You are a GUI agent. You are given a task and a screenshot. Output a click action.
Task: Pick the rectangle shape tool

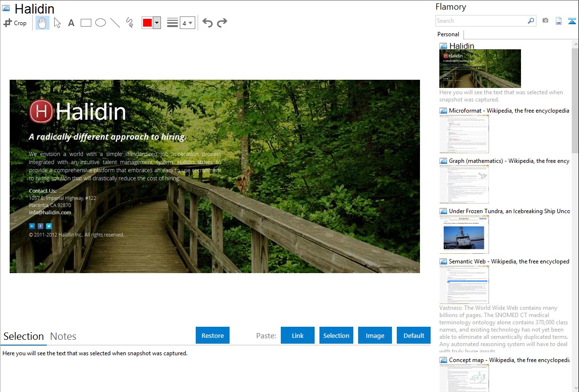(x=86, y=23)
